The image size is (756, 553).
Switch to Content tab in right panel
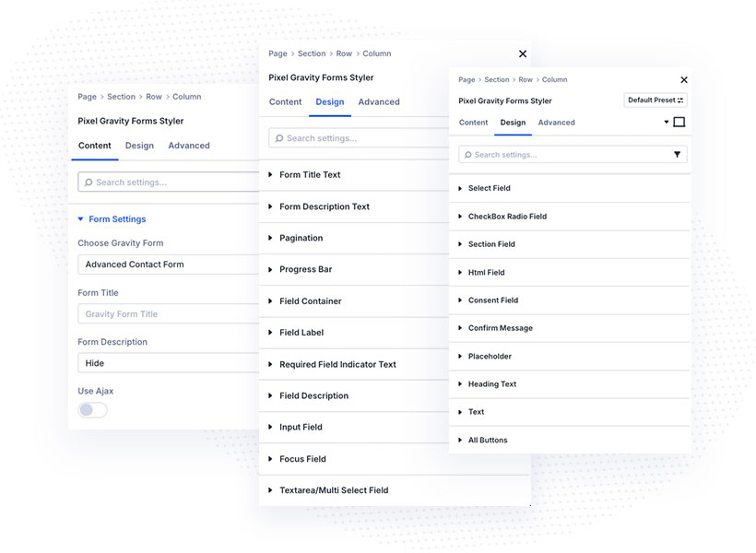pyautogui.click(x=474, y=123)
